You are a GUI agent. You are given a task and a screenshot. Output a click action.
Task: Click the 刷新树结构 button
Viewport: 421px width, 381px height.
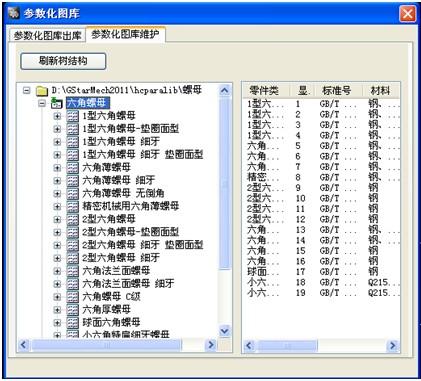coord(63,61)
